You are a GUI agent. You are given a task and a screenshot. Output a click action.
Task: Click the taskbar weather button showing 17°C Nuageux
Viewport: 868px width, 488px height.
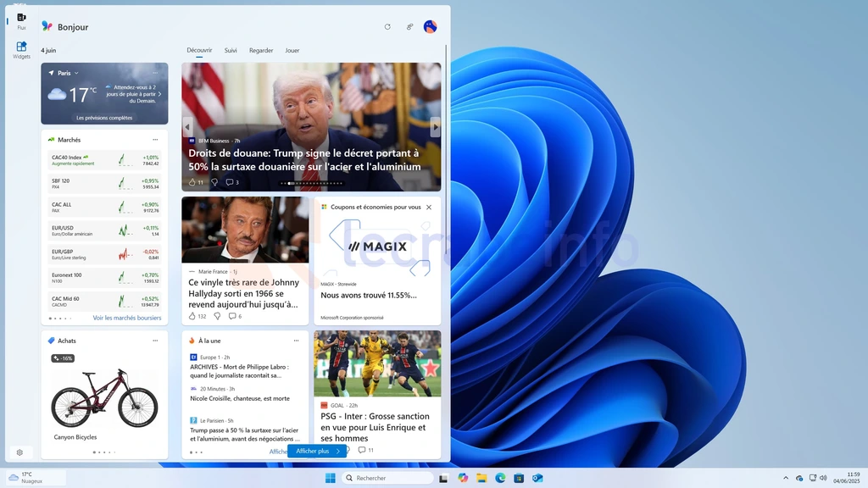[34, 478]
